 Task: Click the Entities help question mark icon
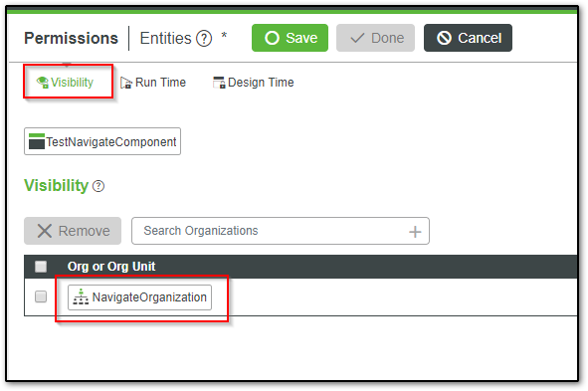204,38
